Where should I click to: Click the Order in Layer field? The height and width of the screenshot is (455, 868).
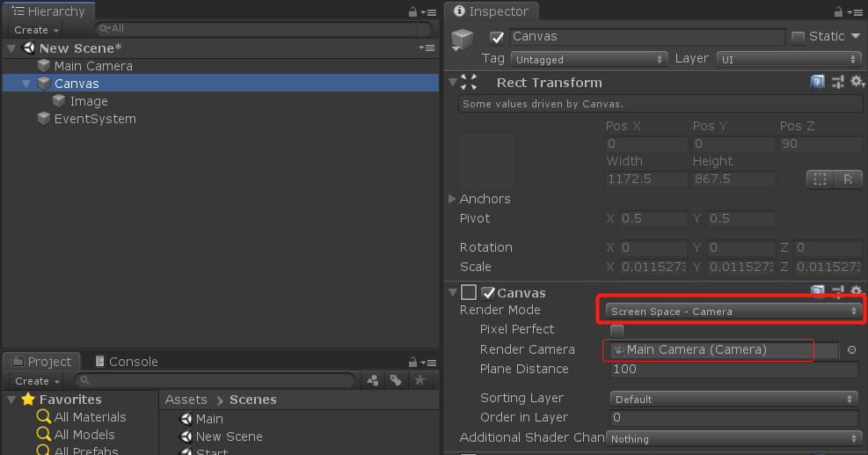(x=733, y=417)
